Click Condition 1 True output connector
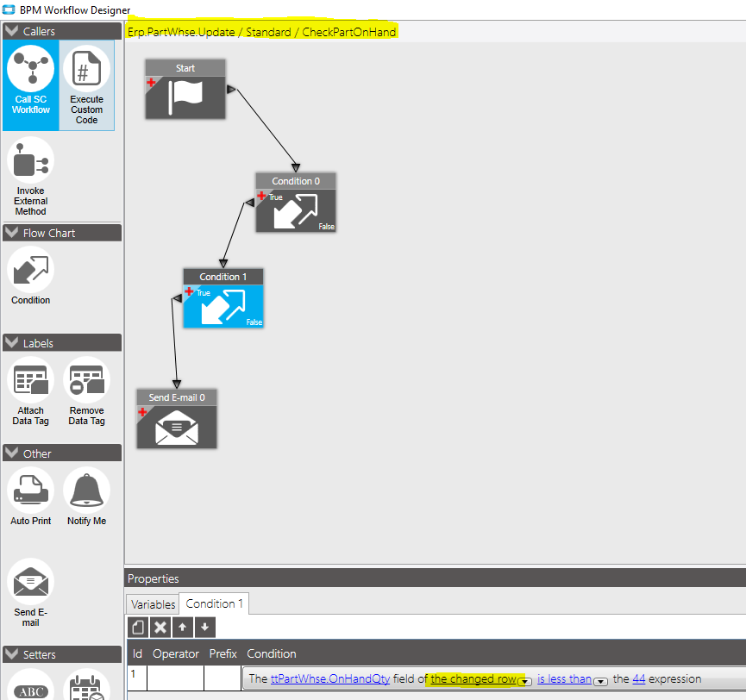 tap(177, 298)
